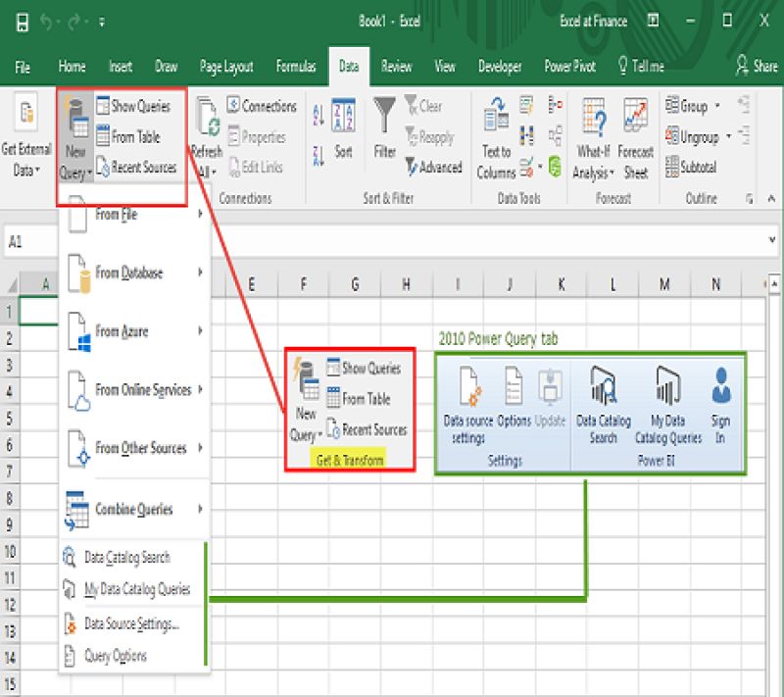The image size is (784, 697).
Task: Click the Undo arrow icon
Action: [46, 22]
